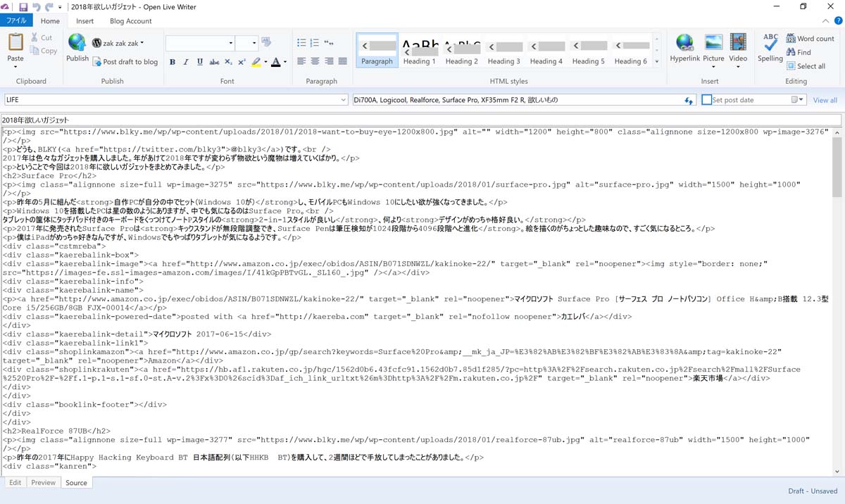Apply the yellow highlight color

click(256, 62)
